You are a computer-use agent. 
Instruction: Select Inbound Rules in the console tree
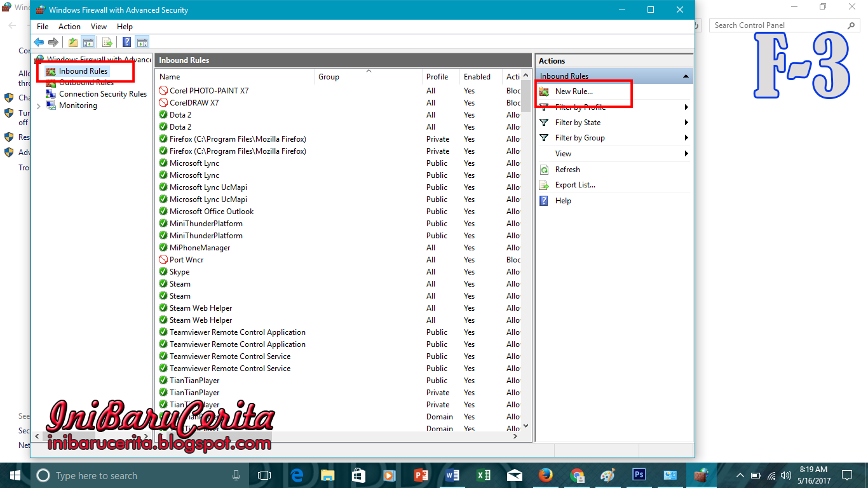pyautogui.click(x=83, y=71)
